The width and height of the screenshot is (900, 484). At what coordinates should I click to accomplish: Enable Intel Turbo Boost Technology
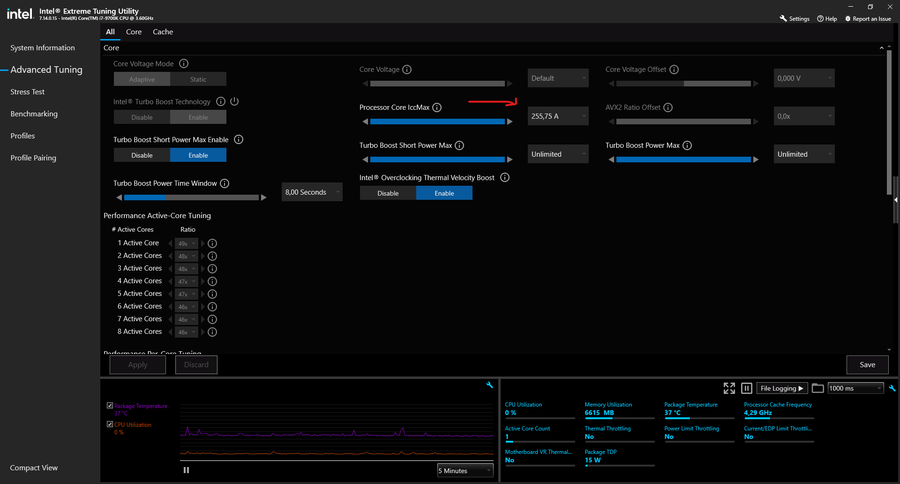(x=198, y=117)
